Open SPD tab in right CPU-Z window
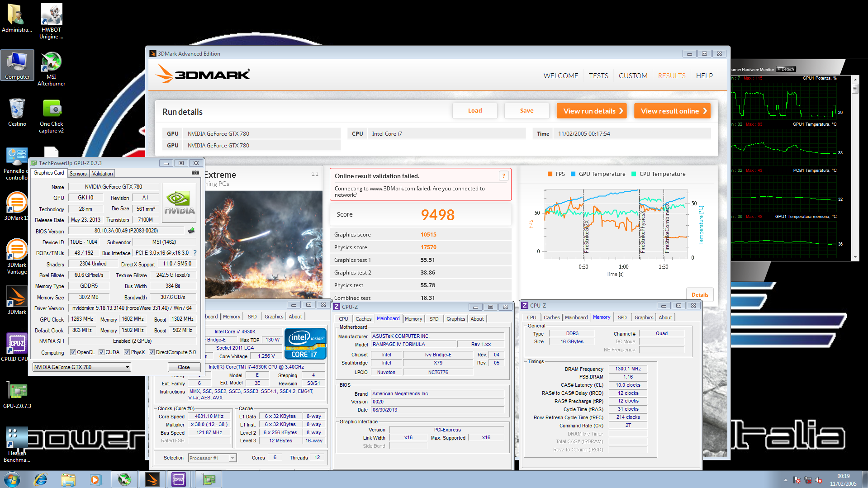Screen dimensions: 868x488 [x=622, y=317]
